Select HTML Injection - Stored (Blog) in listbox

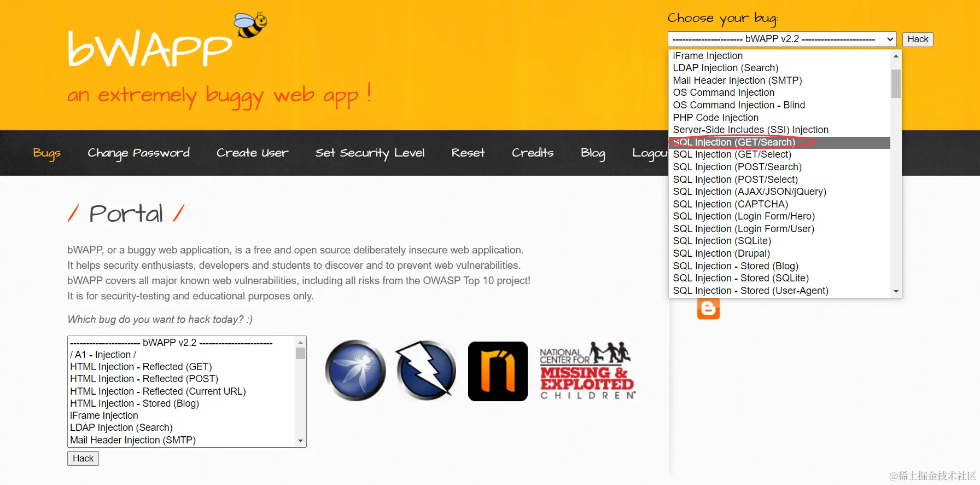pyautogui.click(x=182, y=403)
